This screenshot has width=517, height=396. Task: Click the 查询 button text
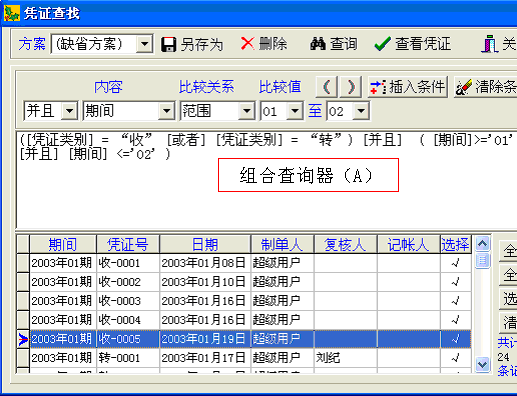tap(344, 44)
